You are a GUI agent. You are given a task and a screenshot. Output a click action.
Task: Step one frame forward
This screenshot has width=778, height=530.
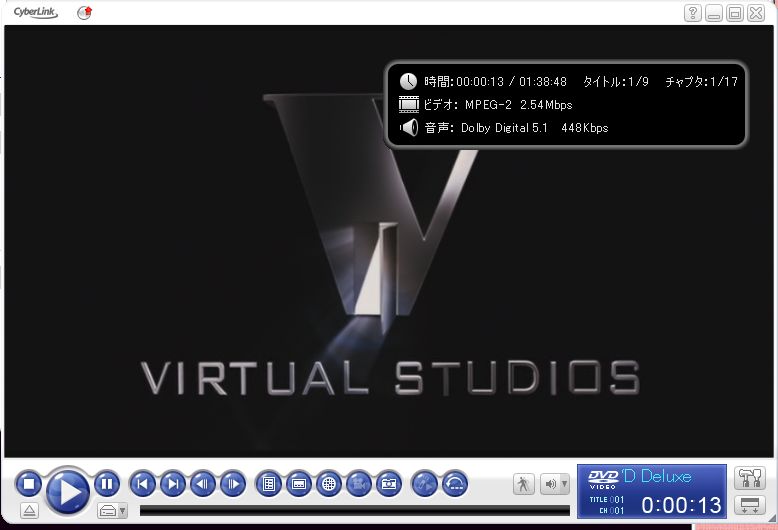(233, 484)
